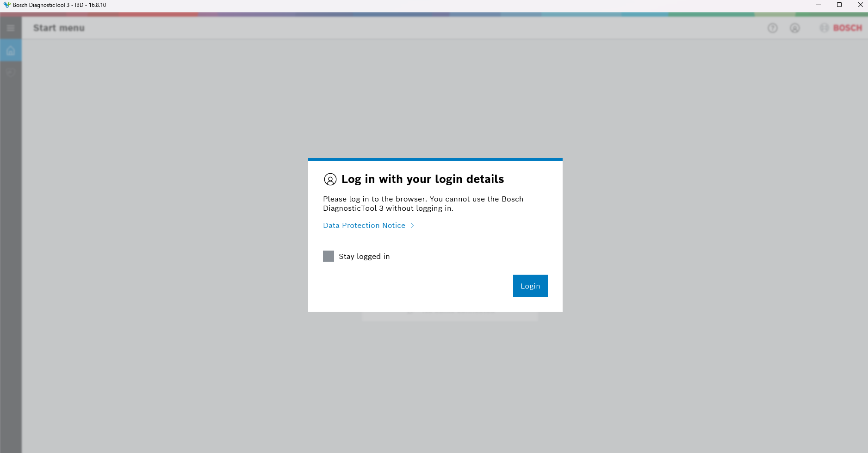Click the Bosch DiagnosticTool app icon in title bar
The image size is (868, 453).
click(x=6, y=5)
